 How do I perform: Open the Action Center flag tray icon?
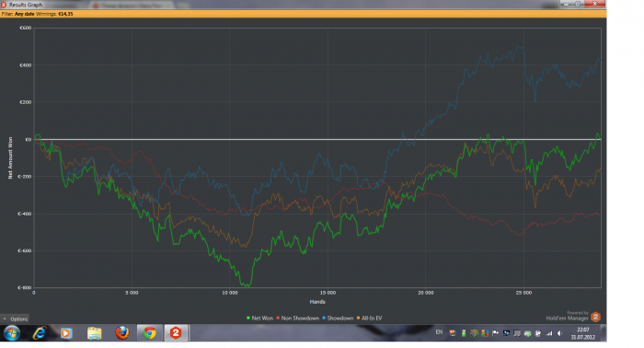click(495, 333)
